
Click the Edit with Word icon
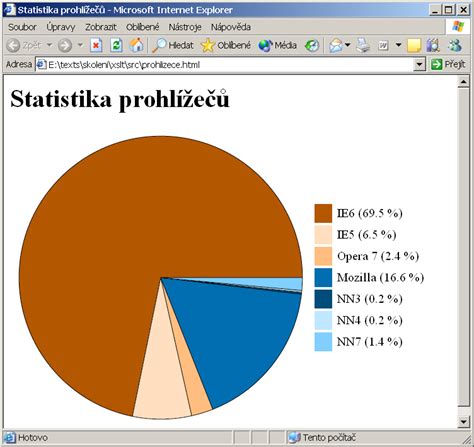[383, 45]
